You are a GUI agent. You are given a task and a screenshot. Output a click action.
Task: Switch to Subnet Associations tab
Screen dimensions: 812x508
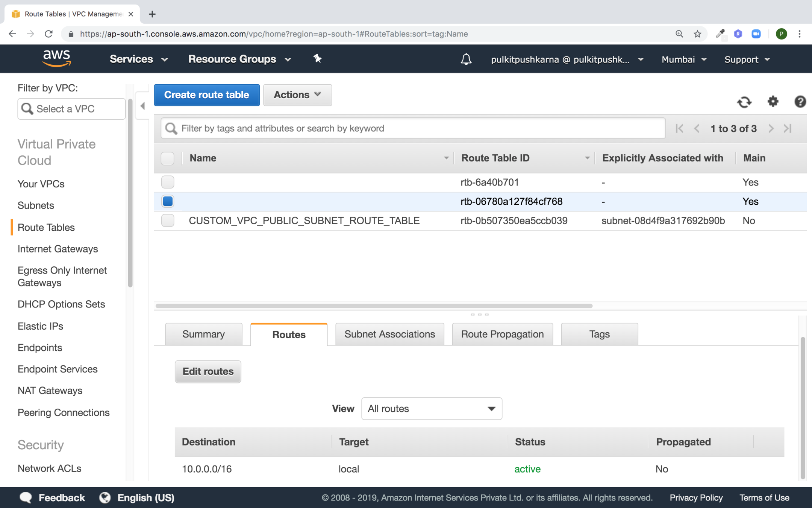pos(389,334)
